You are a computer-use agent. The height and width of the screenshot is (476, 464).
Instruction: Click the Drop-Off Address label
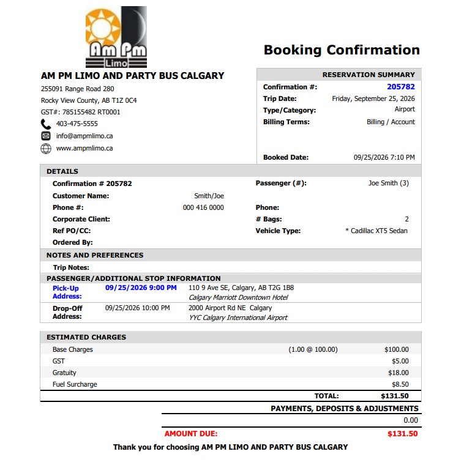click(x=67, y=313)
